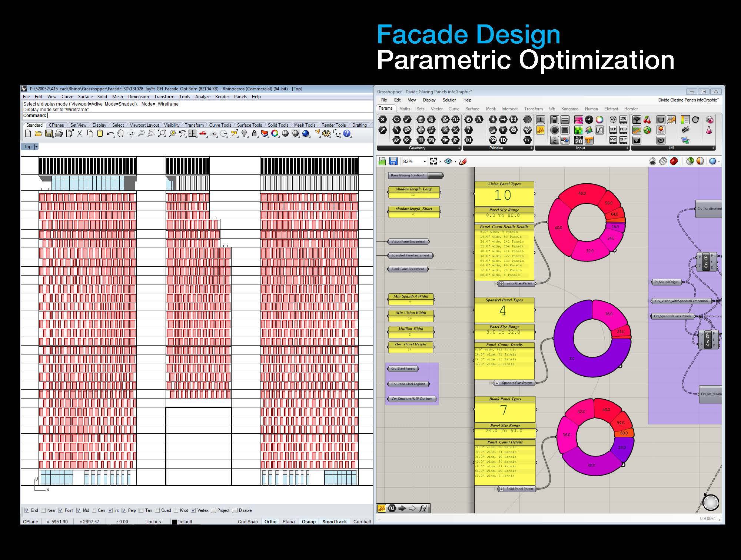The width and height of the screenshot is (741, 560).
Task: Click the Default layer black swatch
Action: pyautogui.click(x=174, y=522)
